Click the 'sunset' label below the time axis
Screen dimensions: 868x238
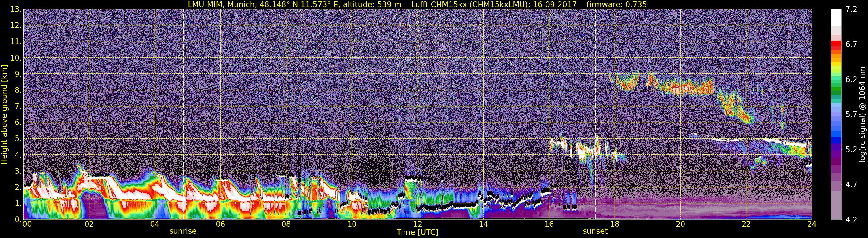[x=595, y=231]
